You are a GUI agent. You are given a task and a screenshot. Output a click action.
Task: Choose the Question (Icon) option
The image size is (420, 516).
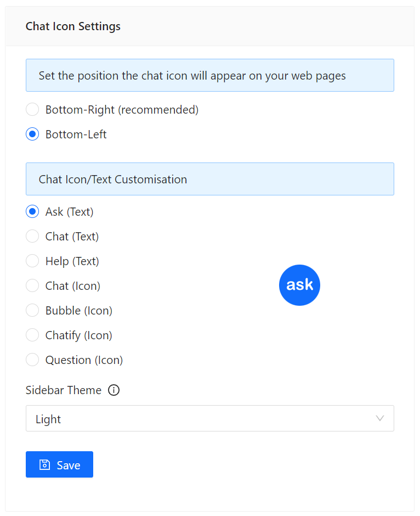[32, 360]
